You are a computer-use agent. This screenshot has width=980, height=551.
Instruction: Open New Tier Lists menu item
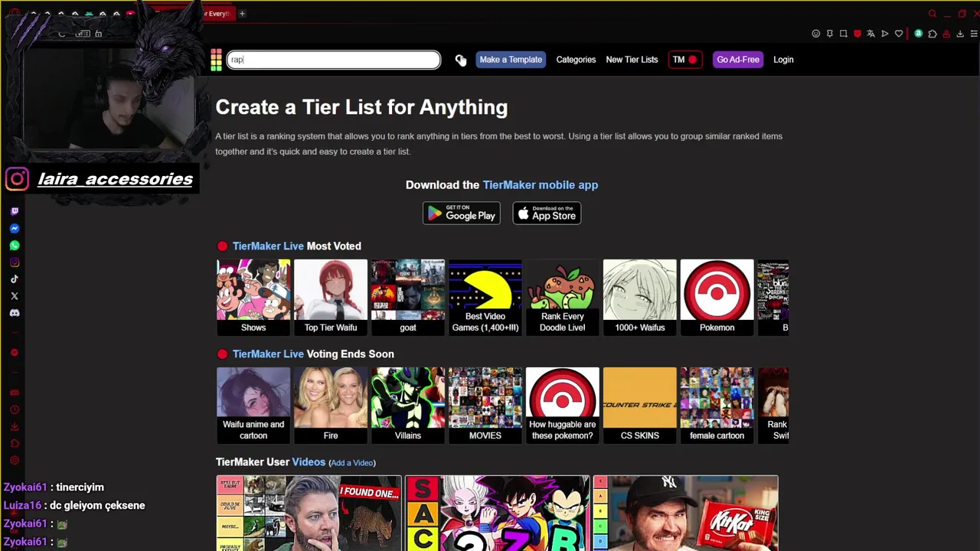[x=632, y=60]
